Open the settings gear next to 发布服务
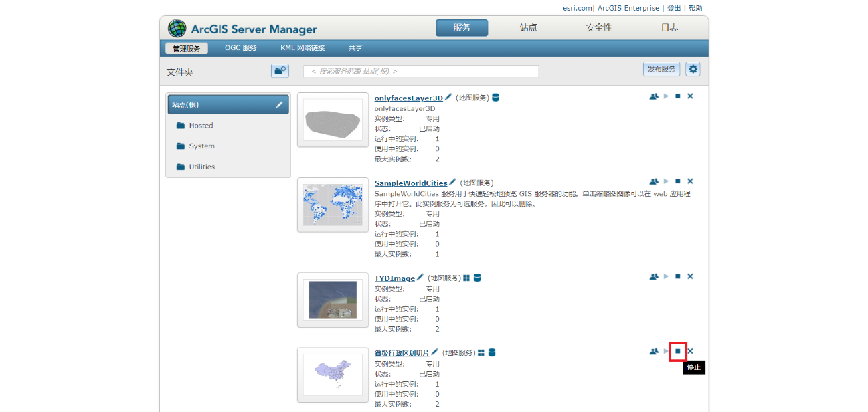 [x=693, y=69]
